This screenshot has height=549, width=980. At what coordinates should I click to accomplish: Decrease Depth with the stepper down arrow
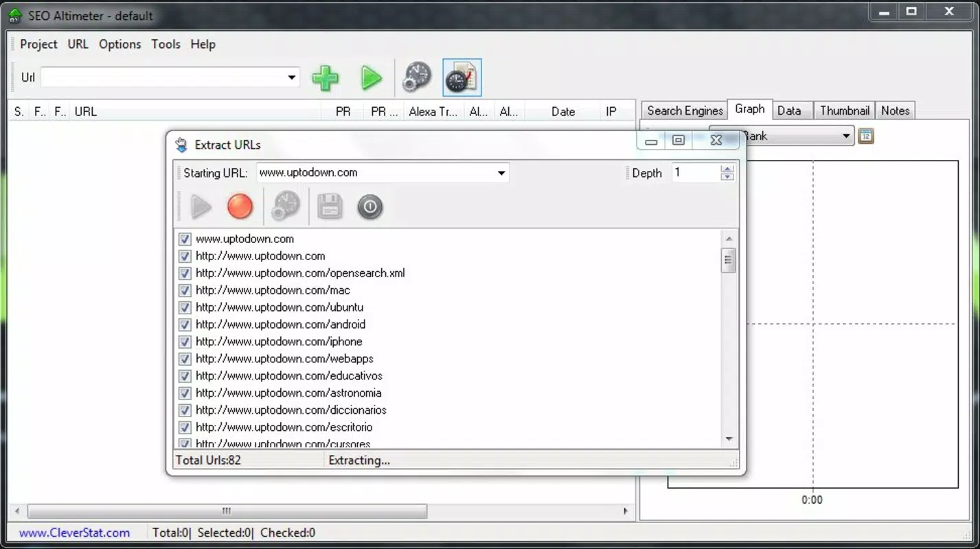(727, 177)
